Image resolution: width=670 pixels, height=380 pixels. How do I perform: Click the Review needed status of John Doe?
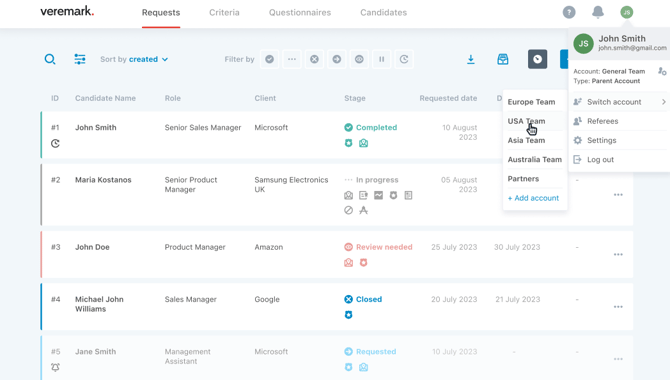pyautogui.click(x=379, y=247)
